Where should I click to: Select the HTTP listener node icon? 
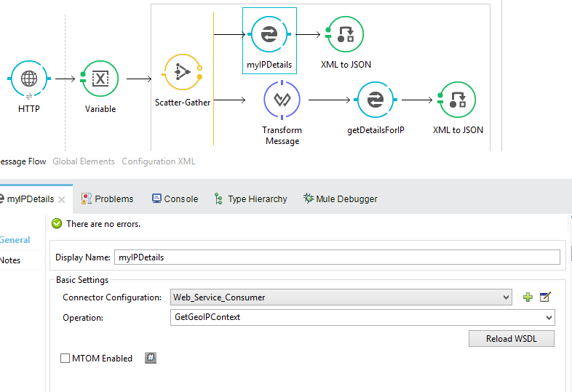point(29,79)
